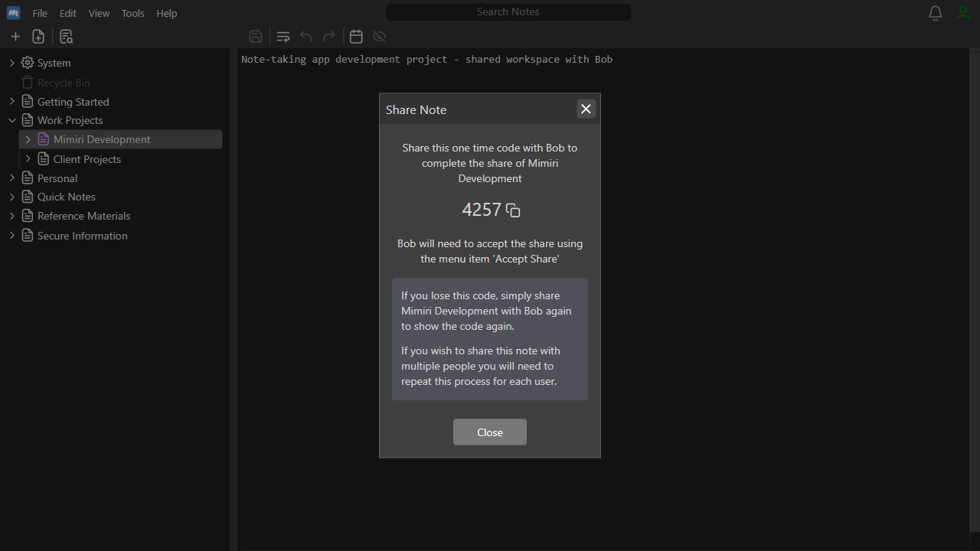Select the Work Projects label
The image size is (980, 551).
tap(70, 120)
